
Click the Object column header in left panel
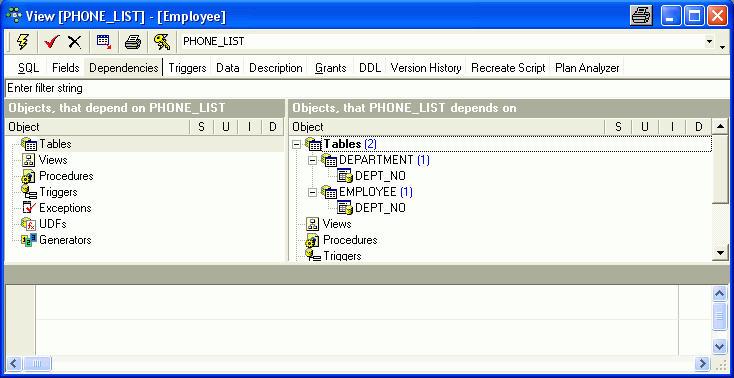pos(97,127)
